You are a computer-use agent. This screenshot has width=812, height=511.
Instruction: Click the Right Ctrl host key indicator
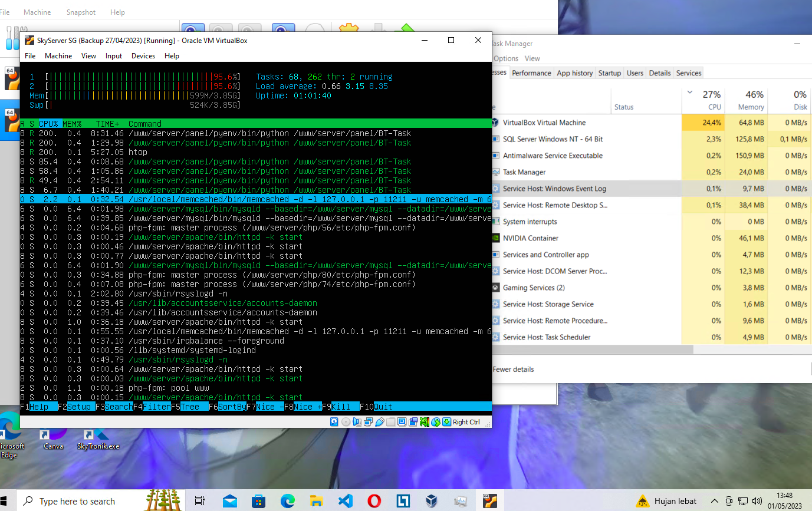[466, 422]
